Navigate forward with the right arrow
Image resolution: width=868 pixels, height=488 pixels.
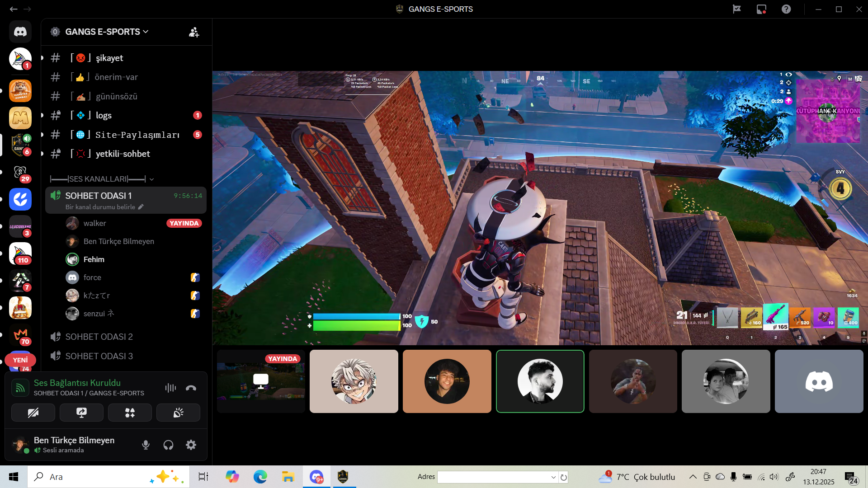point(27,9)
